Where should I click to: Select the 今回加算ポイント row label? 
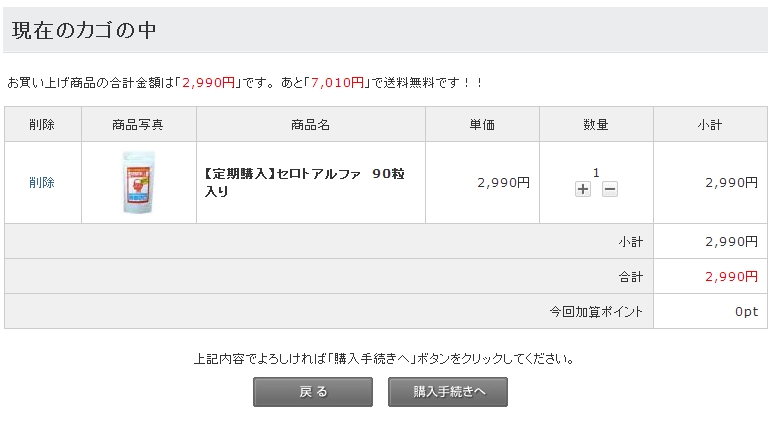pyautogui.click(x=596, y=311)
